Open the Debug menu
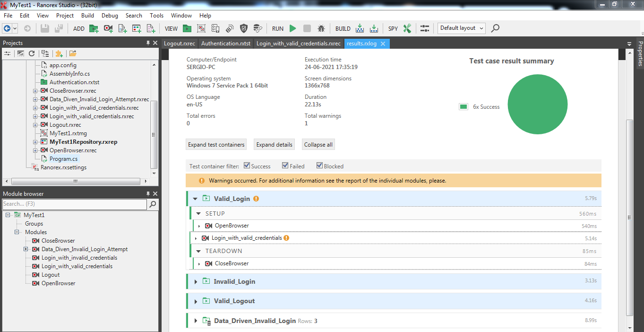 click(x=110, y=16)
